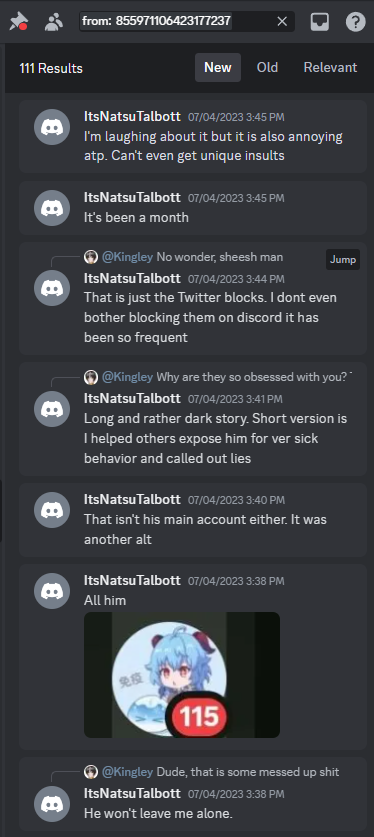Viewport: 374px width, 837px height.
Task: Switch to the Relevant results tab
Action: point(330,68)
